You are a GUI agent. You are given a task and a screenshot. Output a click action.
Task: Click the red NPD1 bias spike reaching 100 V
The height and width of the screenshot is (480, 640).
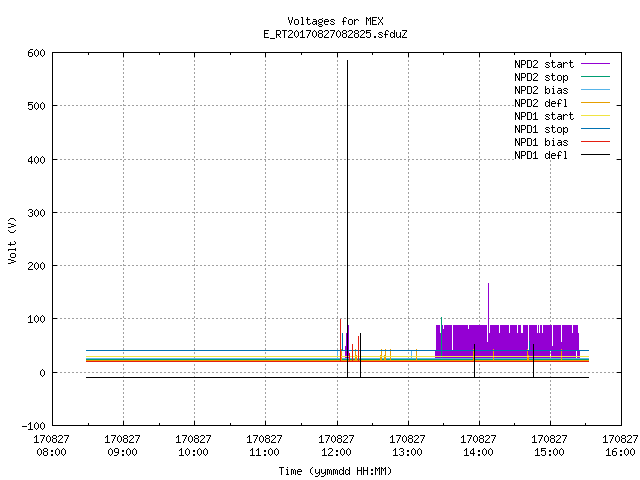click(340, 339)
